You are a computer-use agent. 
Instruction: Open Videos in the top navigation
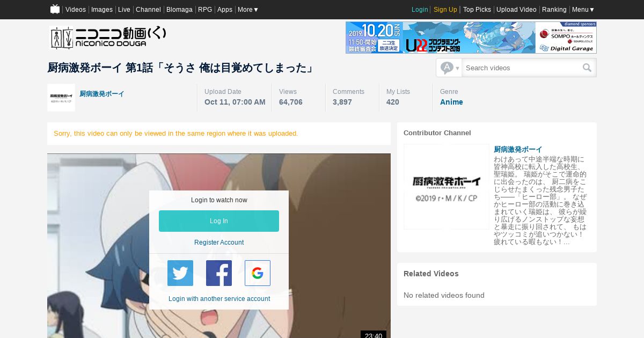tap(76, 10)
